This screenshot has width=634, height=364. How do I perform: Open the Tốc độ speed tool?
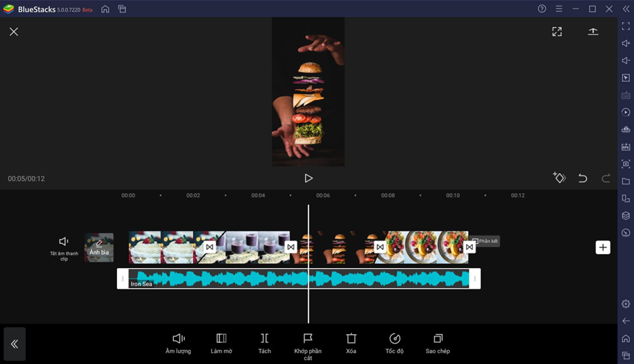[394, 344]
